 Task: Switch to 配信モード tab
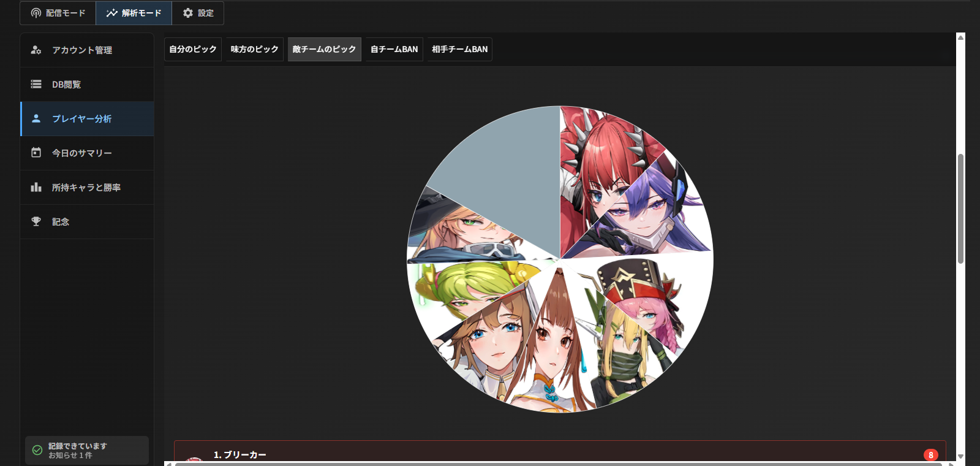[58, 13]
